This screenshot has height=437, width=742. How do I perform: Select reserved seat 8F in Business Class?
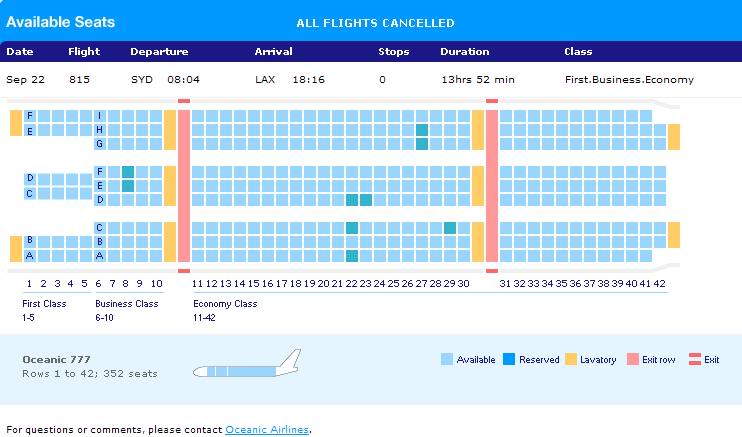tap(128, 172)
